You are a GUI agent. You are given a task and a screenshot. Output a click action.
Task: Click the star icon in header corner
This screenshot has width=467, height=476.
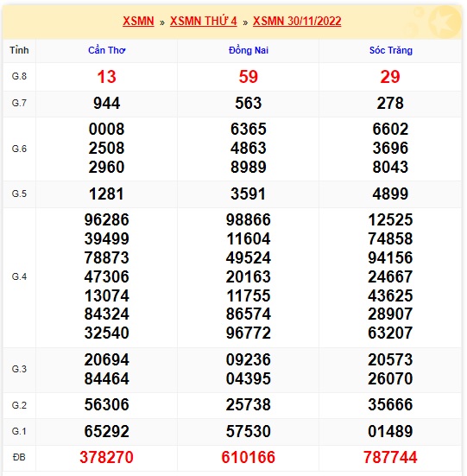(x=445, y=22)
